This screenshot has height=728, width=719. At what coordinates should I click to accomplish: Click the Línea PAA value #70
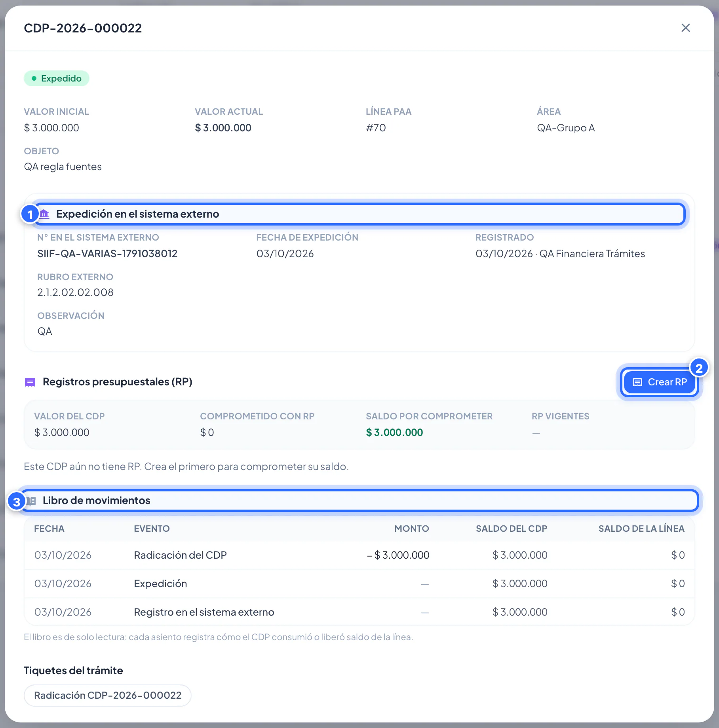click(x=376, y=128)
